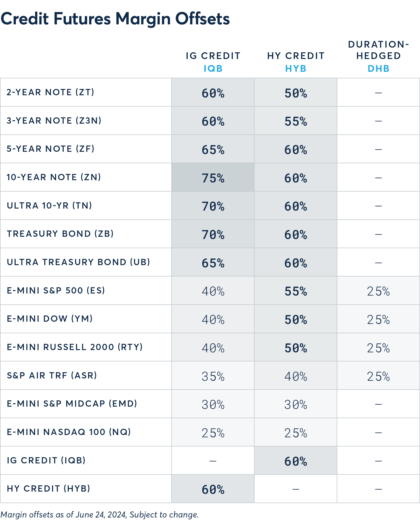Select the HY Credit HYB column header

[296, 62]
